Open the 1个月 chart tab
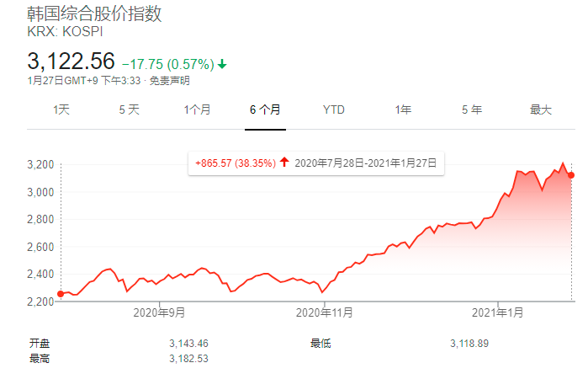Screen dimensions: 588x379 [197, 109]
